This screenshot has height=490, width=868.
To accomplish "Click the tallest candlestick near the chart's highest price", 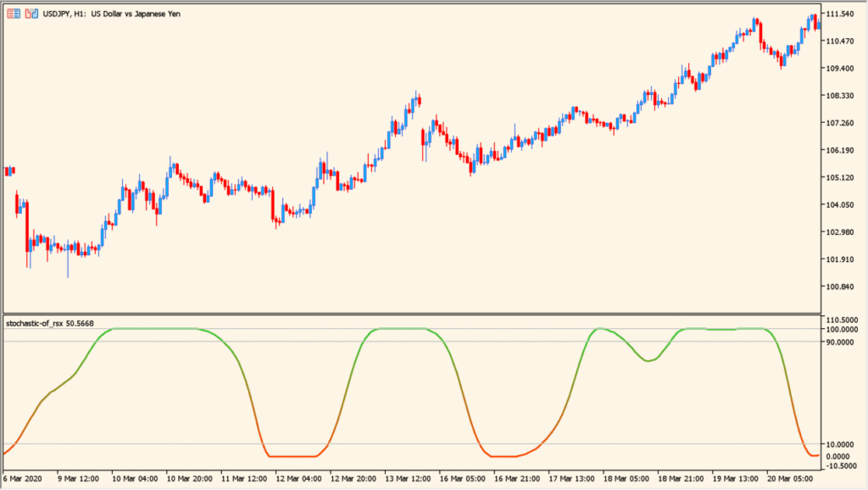I will [814, 21].
